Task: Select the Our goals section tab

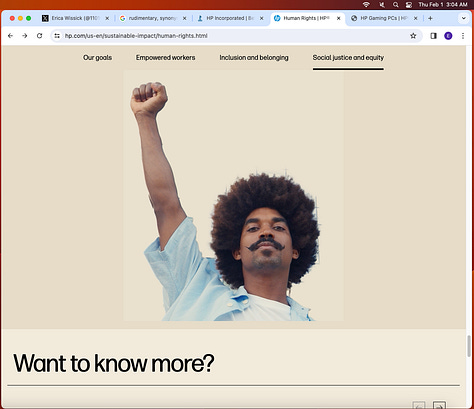Action: (x=97, y=58)
